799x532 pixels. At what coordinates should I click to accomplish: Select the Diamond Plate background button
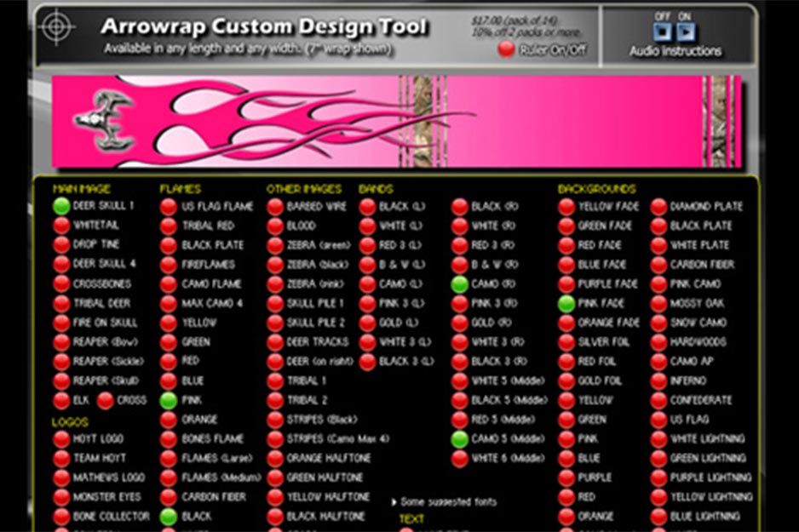[658, 206]
